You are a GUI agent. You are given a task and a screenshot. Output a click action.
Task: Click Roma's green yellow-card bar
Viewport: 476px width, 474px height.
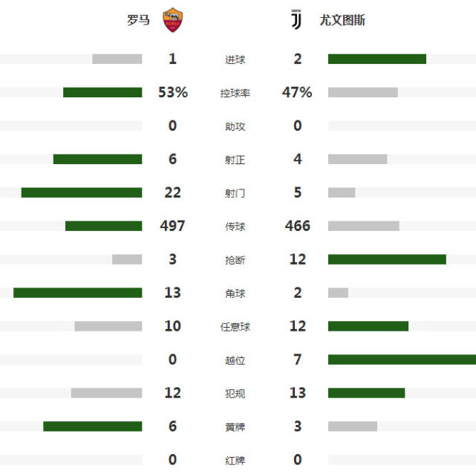point(93,426)
